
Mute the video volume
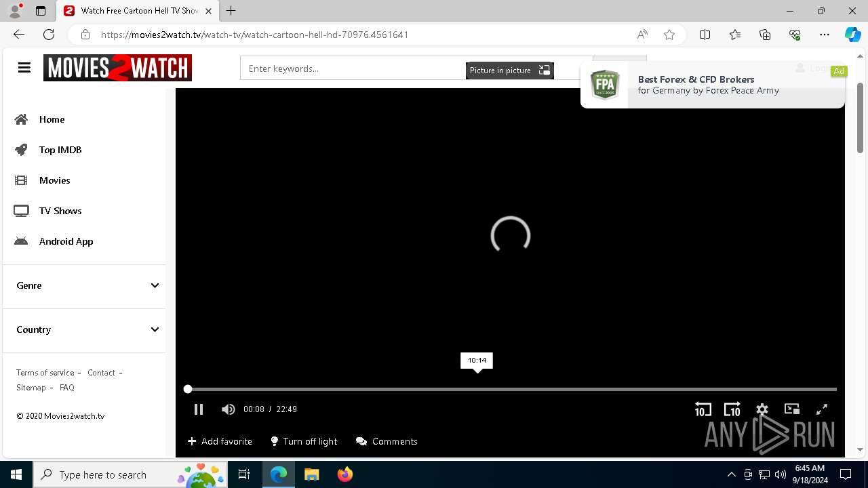[228, 409]
